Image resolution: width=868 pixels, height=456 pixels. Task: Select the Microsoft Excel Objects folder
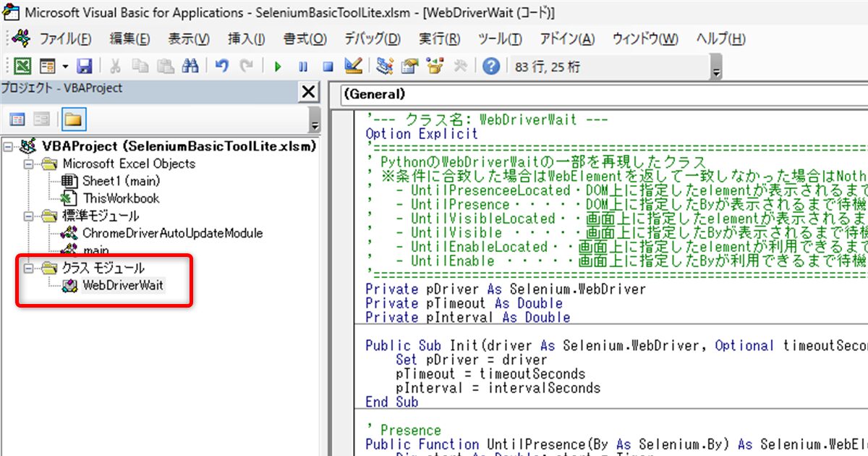(129, 164)
